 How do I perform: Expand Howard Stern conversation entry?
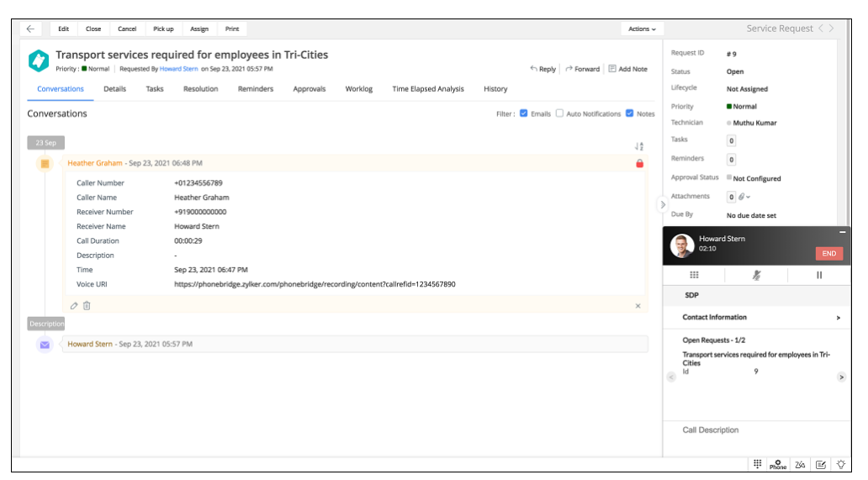tap(354, 344)
